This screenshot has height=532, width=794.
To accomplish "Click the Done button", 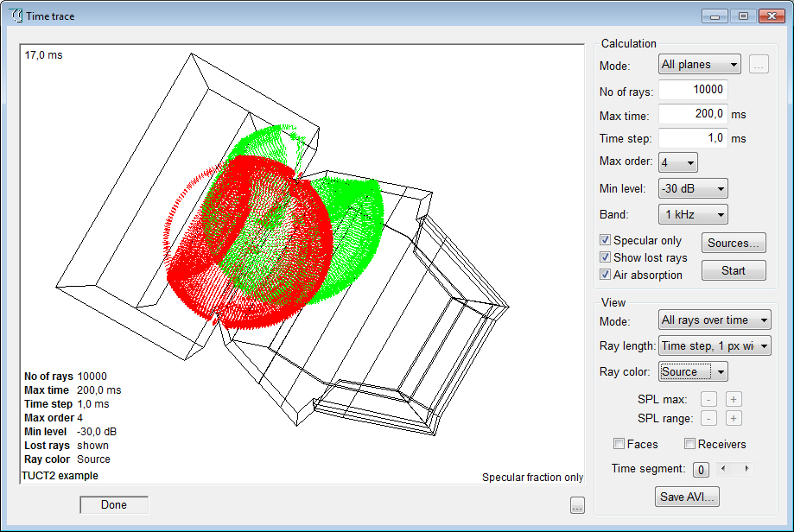I will click(114, 504).
